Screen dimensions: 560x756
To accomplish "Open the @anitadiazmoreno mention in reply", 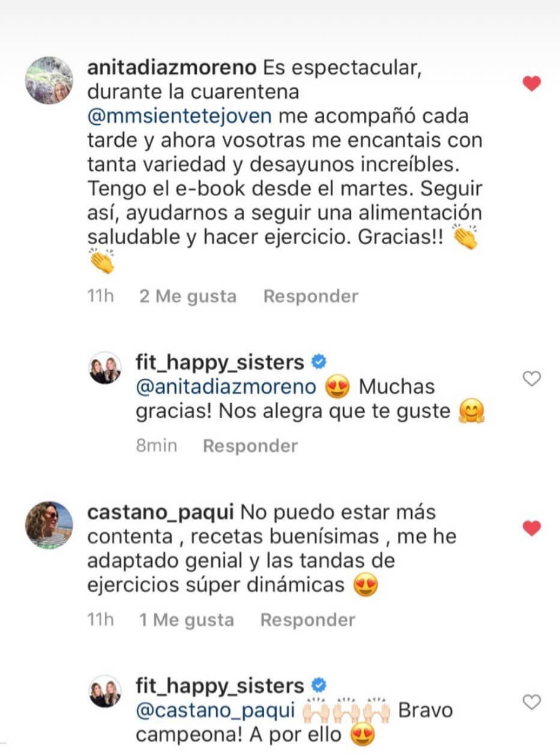I will [x=227, y=387].
